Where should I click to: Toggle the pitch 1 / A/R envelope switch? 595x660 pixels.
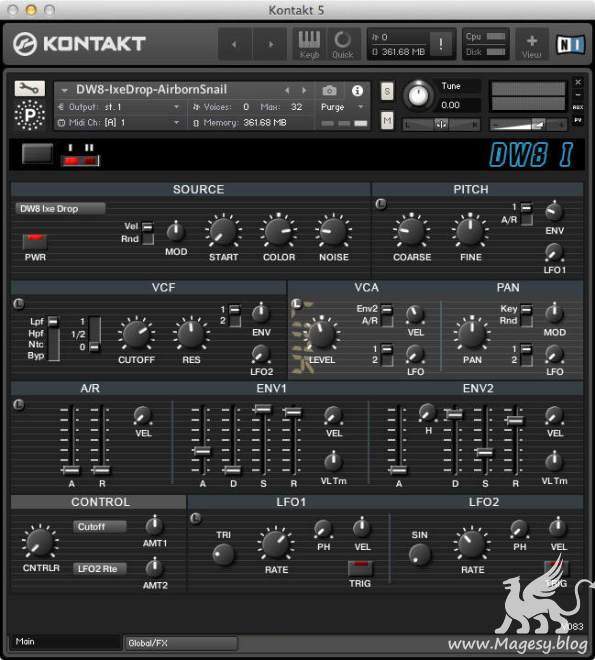pyautogui.click(x=526, y=213)
